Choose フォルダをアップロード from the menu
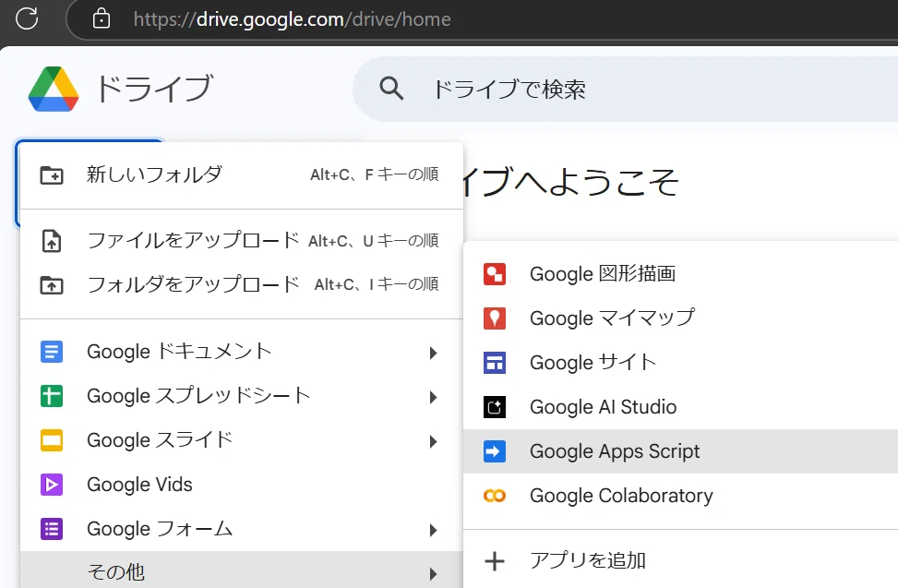 tap(241, 284)
